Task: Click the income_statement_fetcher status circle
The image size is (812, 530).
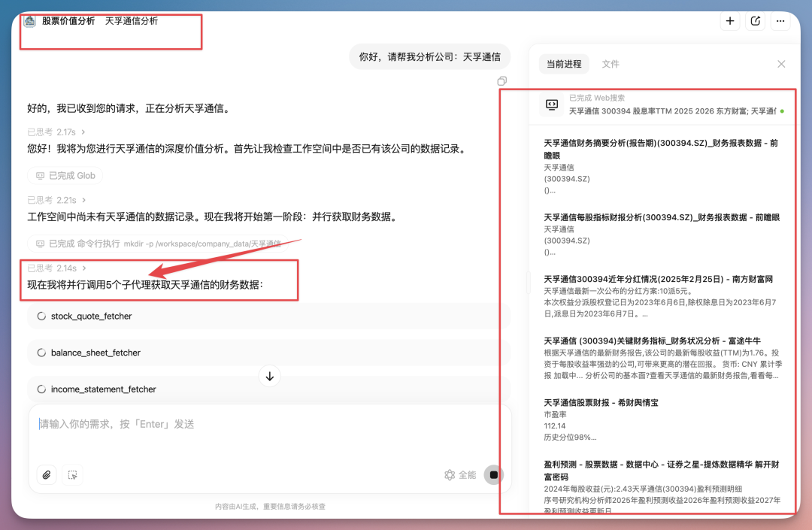Action: pos(43,389)
